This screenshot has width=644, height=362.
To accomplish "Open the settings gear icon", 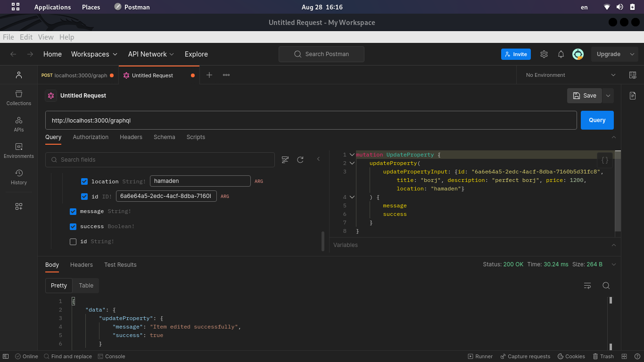I will [x=544, y=54].
